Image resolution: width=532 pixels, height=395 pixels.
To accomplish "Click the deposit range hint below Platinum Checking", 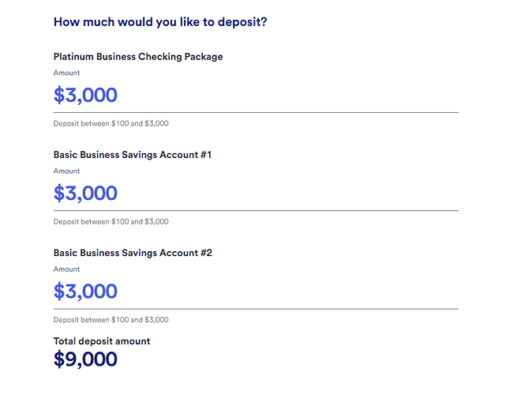I will (x=111, y=123).
